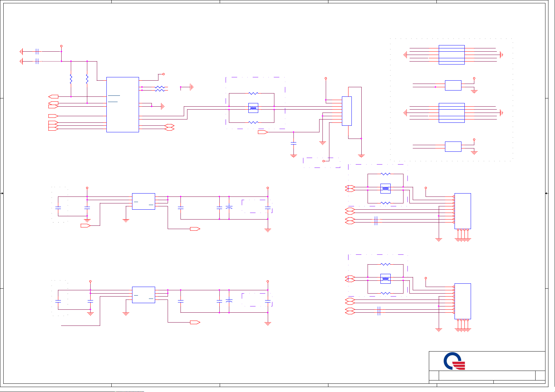Select the regulator IC in the bottom-left circuit
Viewport: 555px width, 392px height.
tap(144, 295)
